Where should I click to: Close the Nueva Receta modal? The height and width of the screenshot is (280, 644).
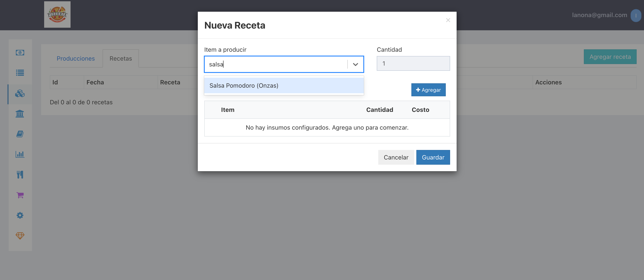tap(448, 20)
